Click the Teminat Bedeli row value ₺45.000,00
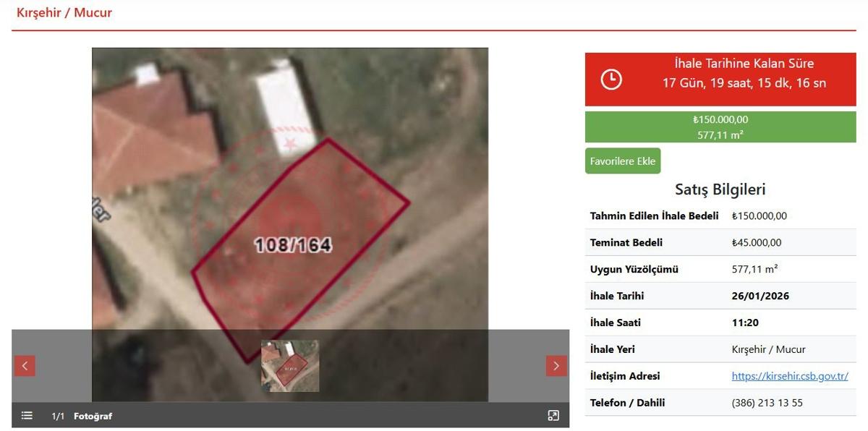Image resolution: width=868 pixels, height=431 pixels. pyautogui.click(x=757, y=242)
